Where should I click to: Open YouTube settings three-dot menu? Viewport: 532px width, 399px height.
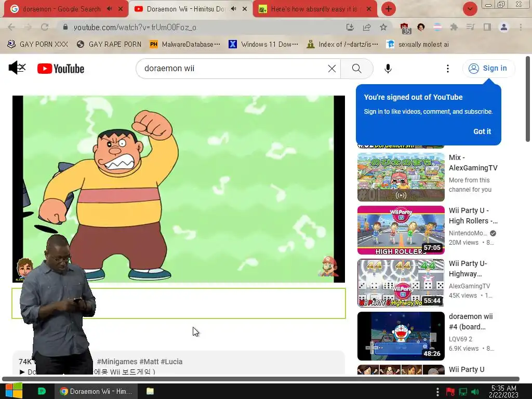(448, 69)
